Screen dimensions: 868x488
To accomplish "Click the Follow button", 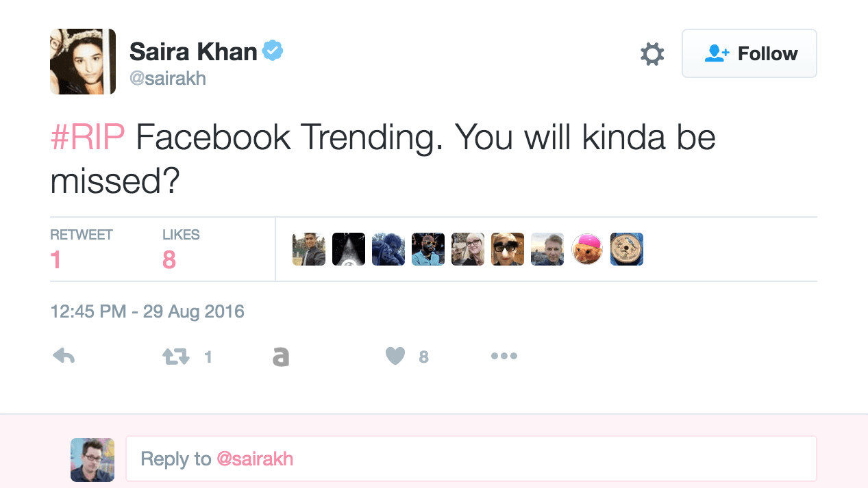I will coord(749,53).
